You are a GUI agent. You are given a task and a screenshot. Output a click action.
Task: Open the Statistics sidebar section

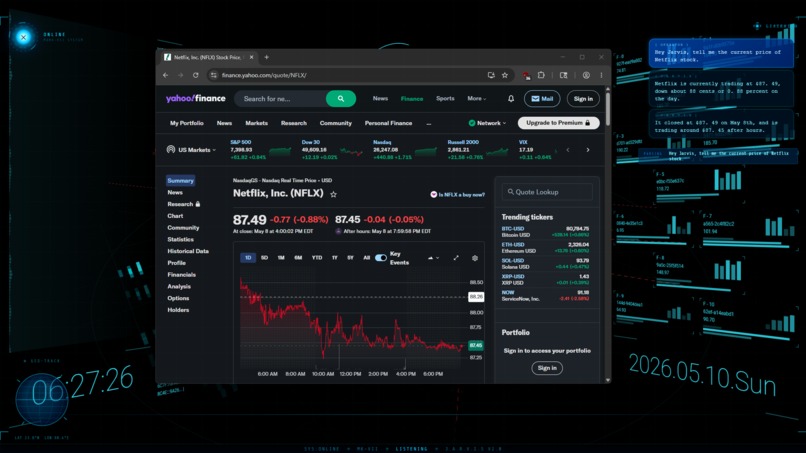[180, 239]
